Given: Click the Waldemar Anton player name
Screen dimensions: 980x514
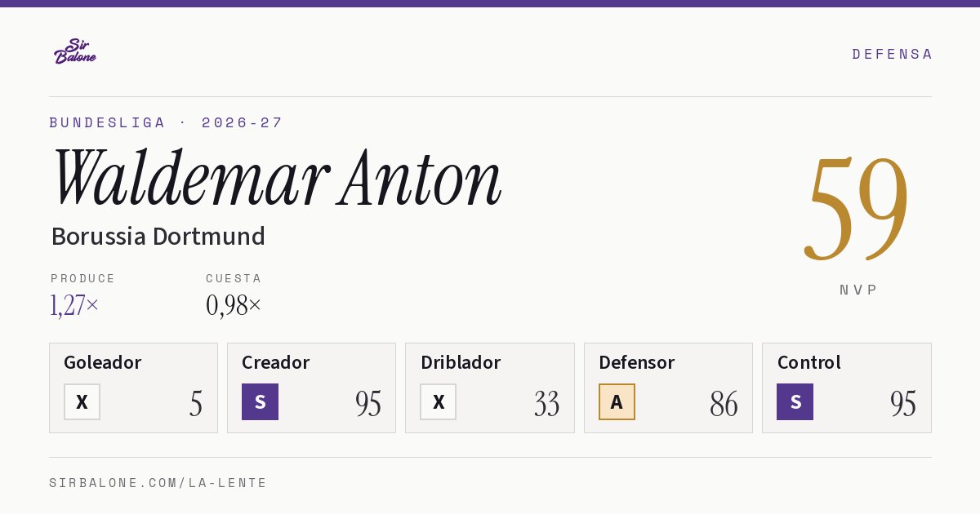Looking at the screenshot, I should pos(277,178).
